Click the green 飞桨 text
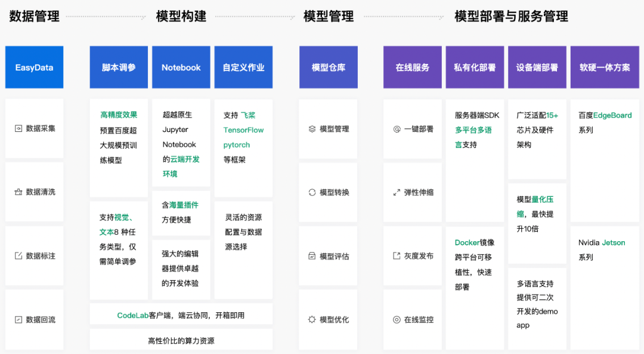This screenshot has width=644, height=354. (248, 115)
